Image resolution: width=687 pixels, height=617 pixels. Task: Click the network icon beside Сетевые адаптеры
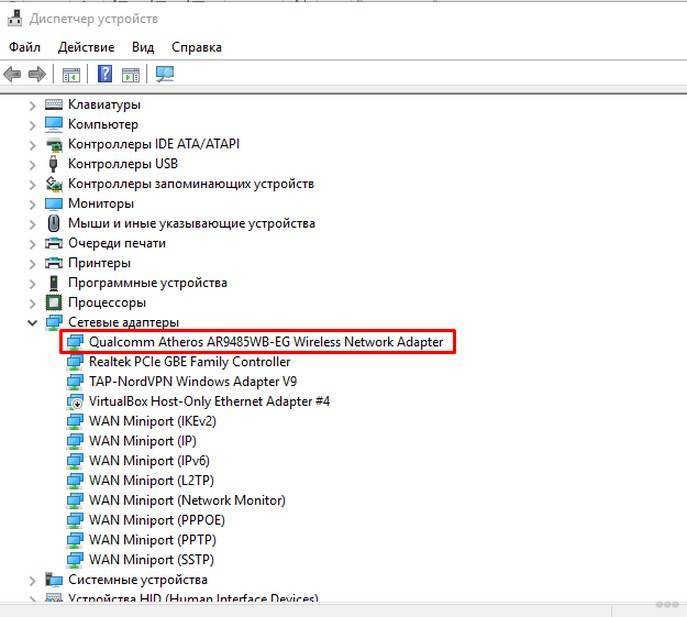pos(54,322)
